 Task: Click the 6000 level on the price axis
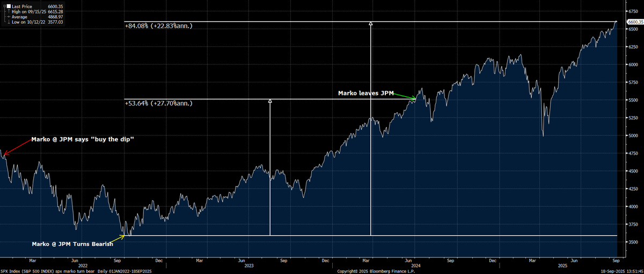[x=632, y=64]
